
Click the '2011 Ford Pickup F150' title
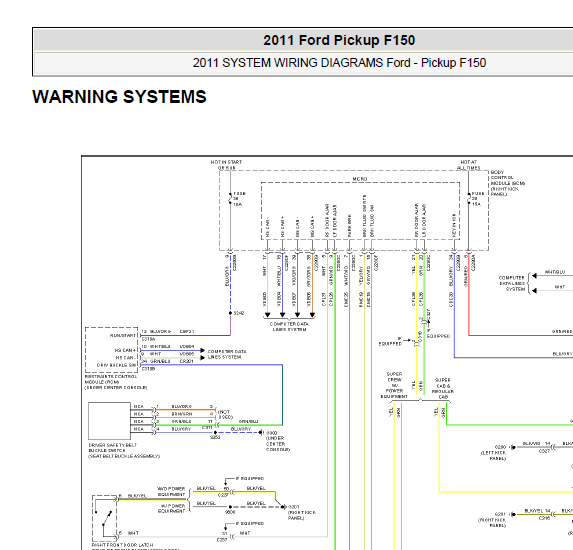(x=339, y=40)
